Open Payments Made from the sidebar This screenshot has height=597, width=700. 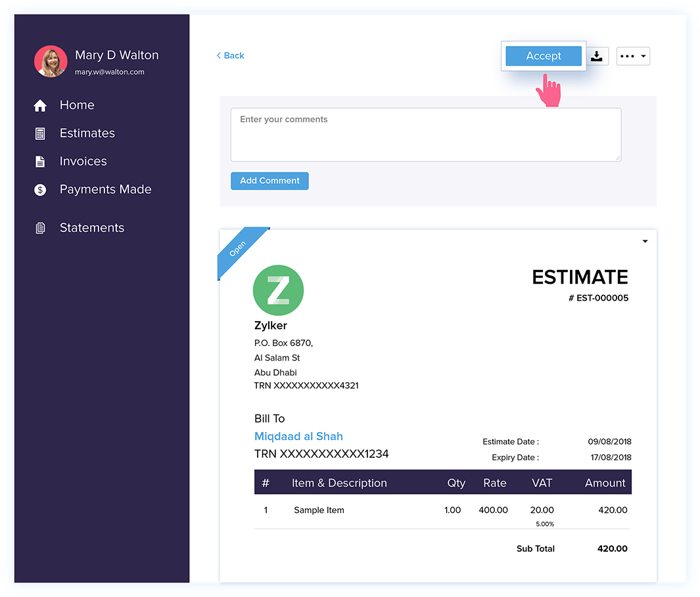105,189
